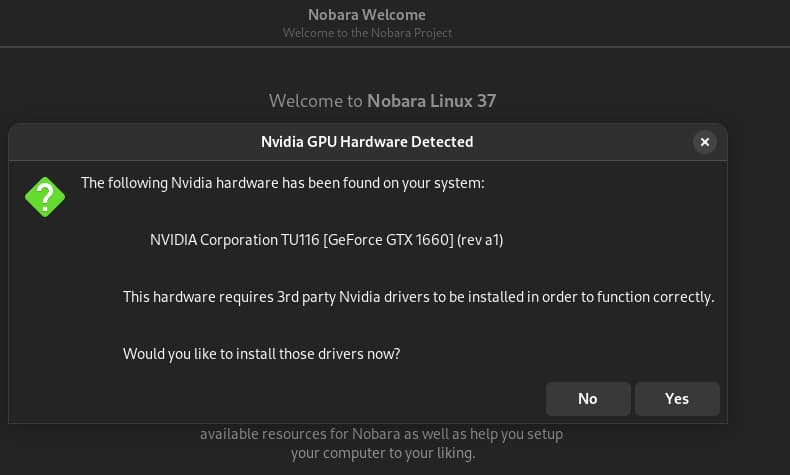Click the NVIDIA Corporation TU116 device line
This screenshot has width=790, height=475.
coord(326,240)
